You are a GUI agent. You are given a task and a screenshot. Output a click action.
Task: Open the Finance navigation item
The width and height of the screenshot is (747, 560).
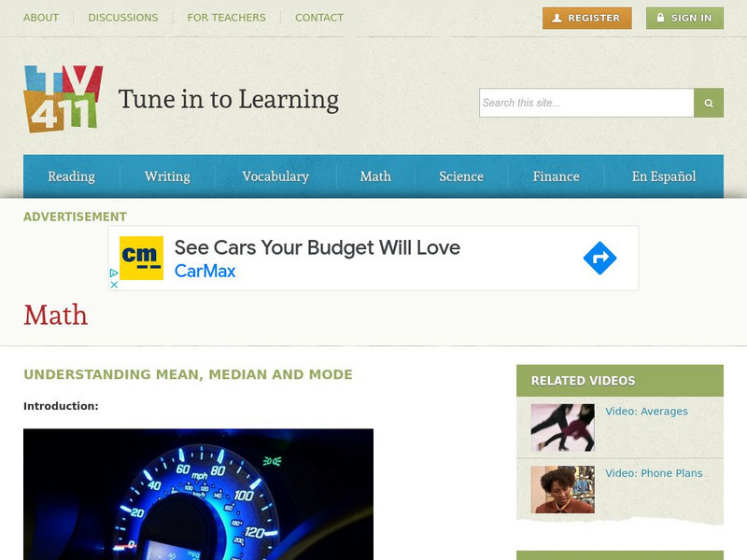(556, 176)
